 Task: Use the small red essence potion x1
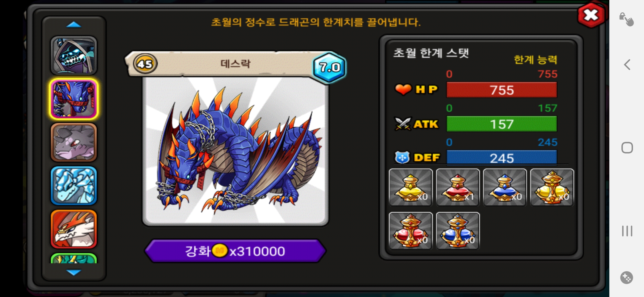tap(458, 187)
